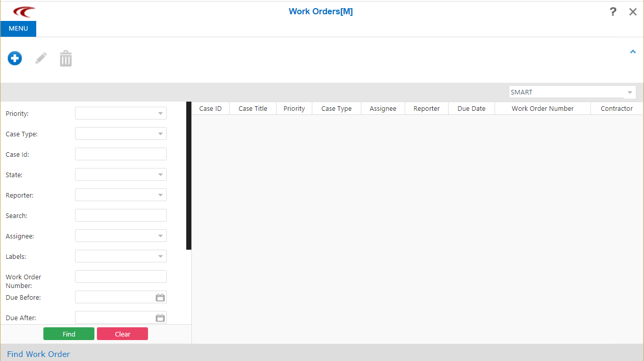
Task: Select the edit pencil icon
Action: tap(40, 58)
